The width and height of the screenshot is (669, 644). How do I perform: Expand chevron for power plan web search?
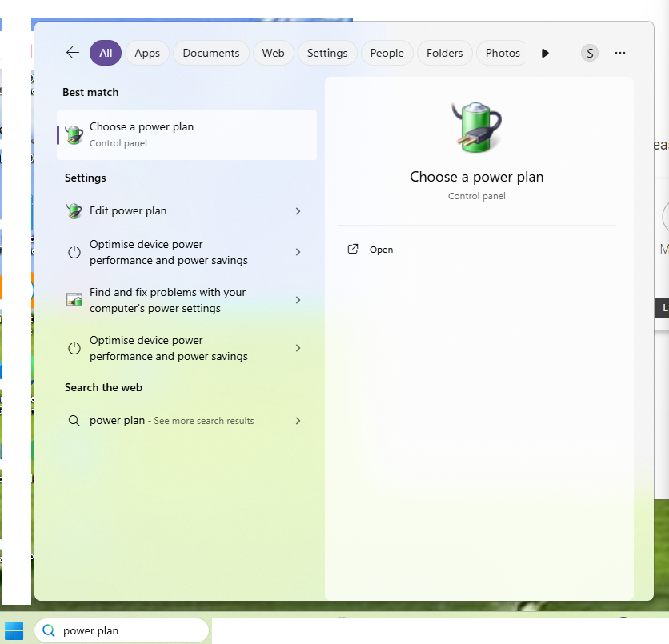click(298, 421)
